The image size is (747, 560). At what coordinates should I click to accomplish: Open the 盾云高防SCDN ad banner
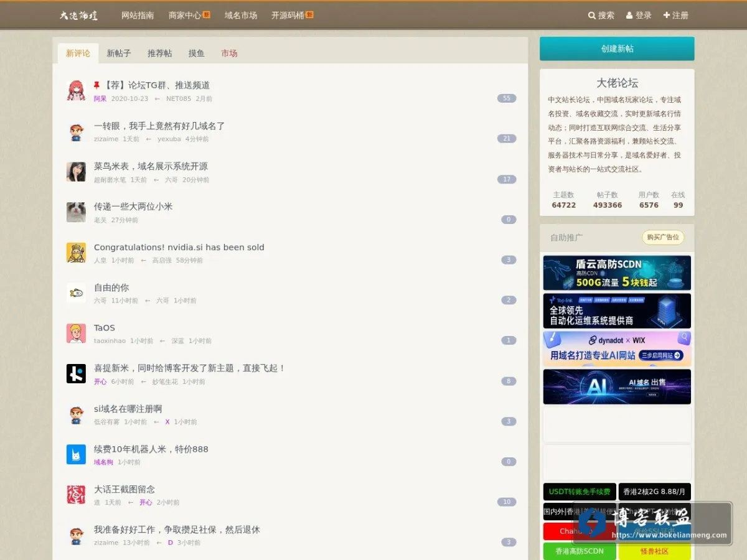point(617,273)
